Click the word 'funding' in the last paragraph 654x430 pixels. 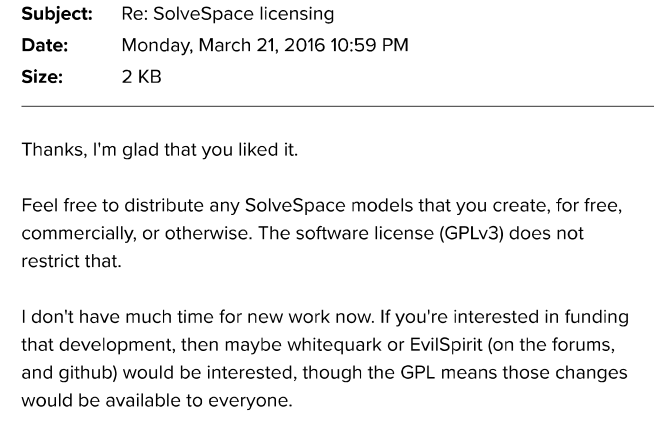click(x=598, y=317)
